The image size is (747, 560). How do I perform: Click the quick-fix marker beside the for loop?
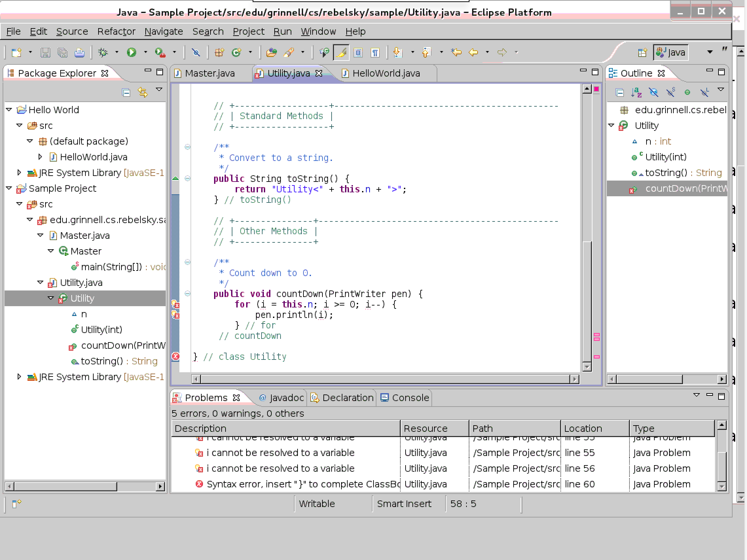[x=175, y=304]
